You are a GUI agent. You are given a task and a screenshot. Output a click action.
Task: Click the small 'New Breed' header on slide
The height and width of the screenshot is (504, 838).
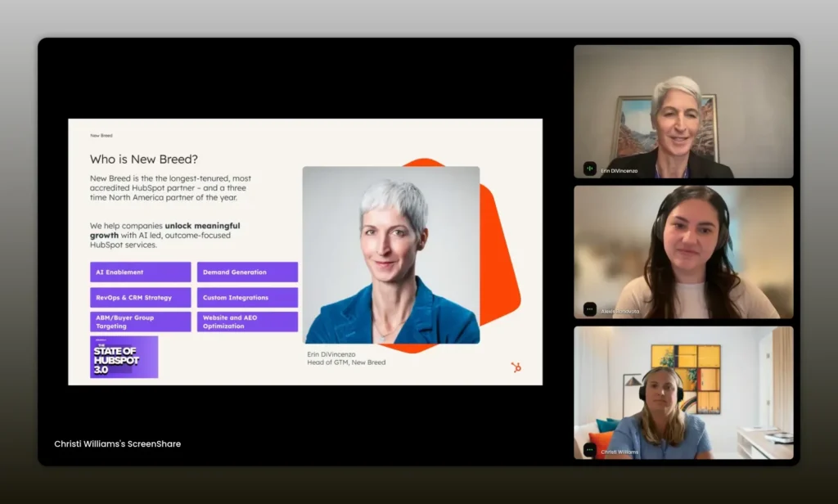tap(101, 135)
